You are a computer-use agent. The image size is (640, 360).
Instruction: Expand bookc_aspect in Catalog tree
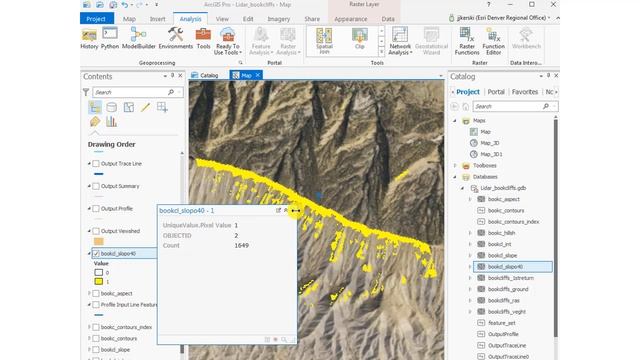click(x=470, y=199)
